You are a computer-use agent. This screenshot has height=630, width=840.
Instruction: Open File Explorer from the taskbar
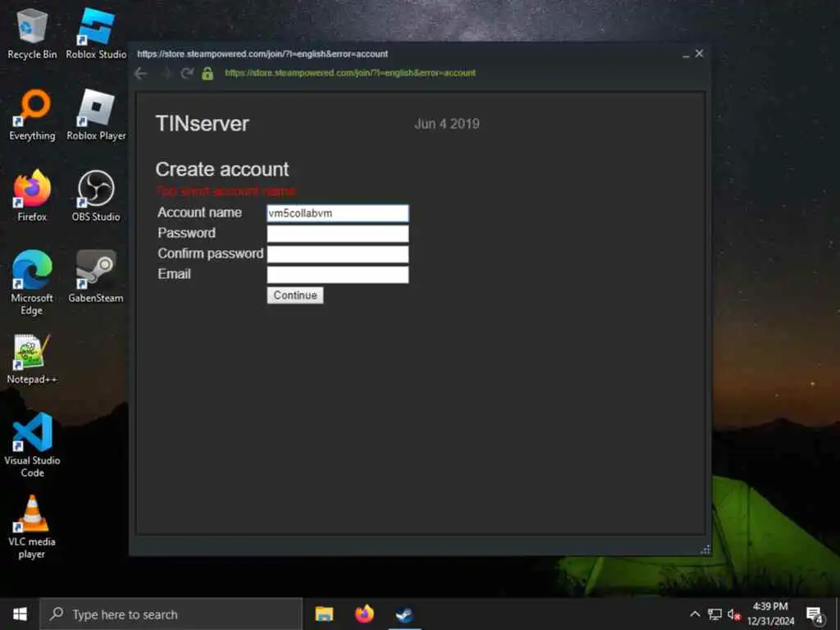tap(324, 614)
